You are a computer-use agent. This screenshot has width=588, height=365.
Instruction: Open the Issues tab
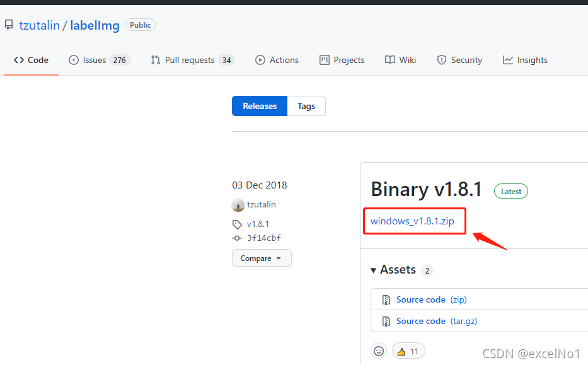100,60
